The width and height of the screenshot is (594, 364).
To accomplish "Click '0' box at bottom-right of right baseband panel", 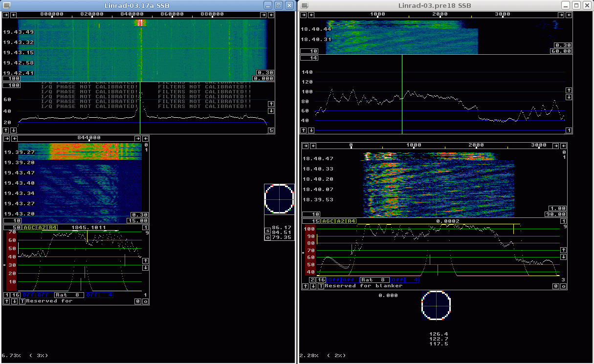I will pos(556,286).
